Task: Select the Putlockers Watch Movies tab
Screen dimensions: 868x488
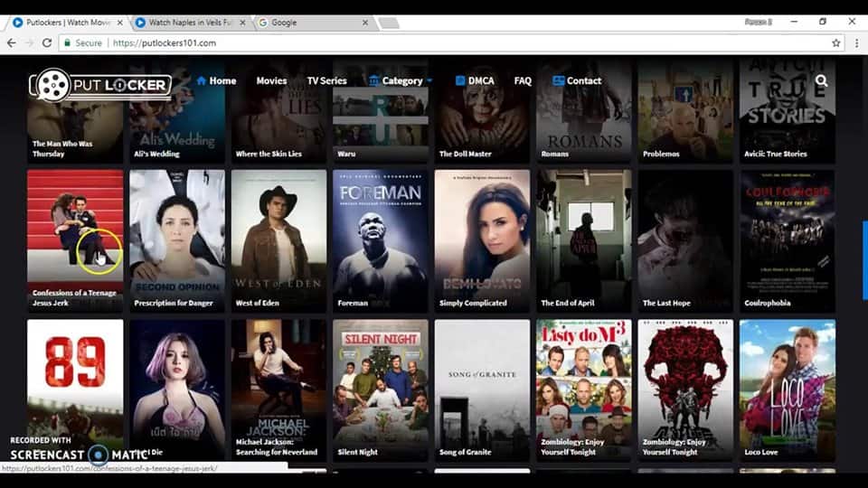Action: click(x=70, y=23)
